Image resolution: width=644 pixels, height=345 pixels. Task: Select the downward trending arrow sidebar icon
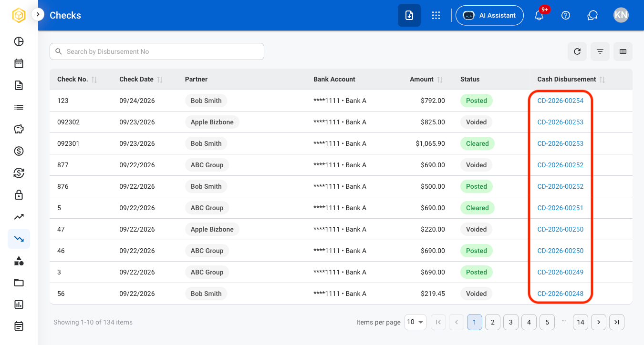coord(19,239)
